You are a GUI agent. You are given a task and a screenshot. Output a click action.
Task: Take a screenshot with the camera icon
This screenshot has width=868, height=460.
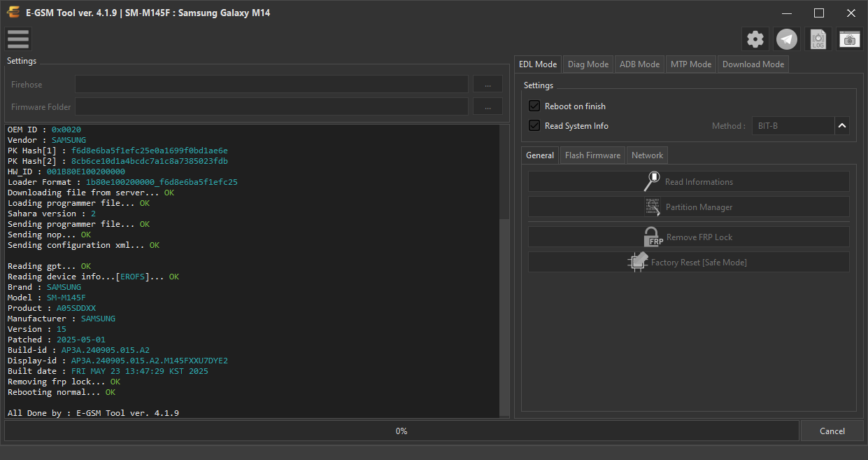850,39
